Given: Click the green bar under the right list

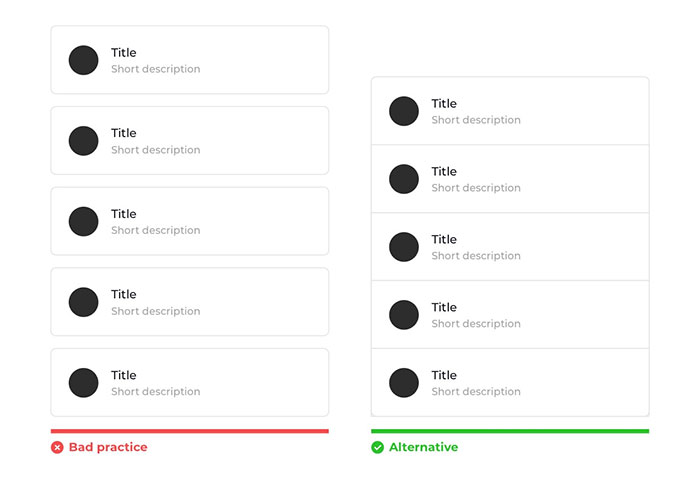Looking at the screenshot, I should 510,431.
